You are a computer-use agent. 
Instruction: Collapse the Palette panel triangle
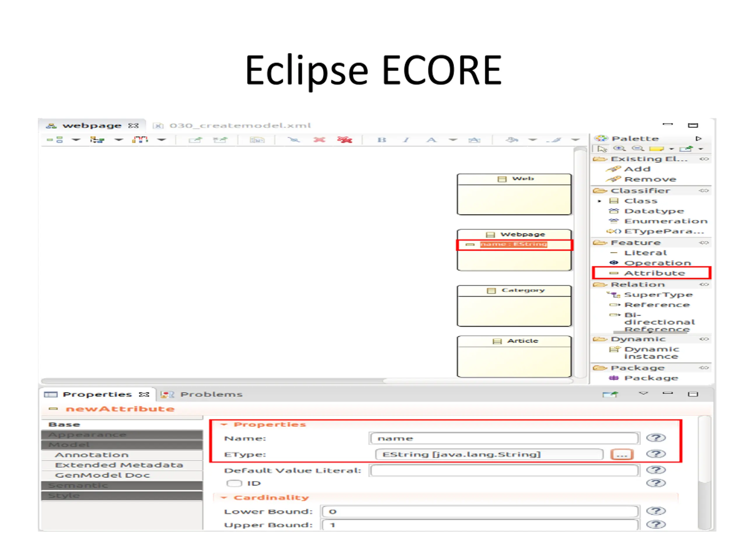pyautogui.click(x=698, y=139)
